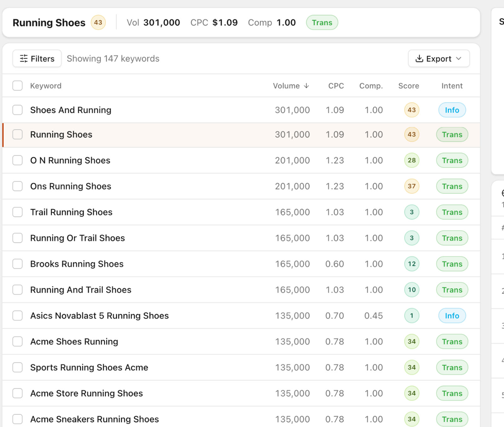Tick the checkbox for O N Running Shoes

[18, 160]
